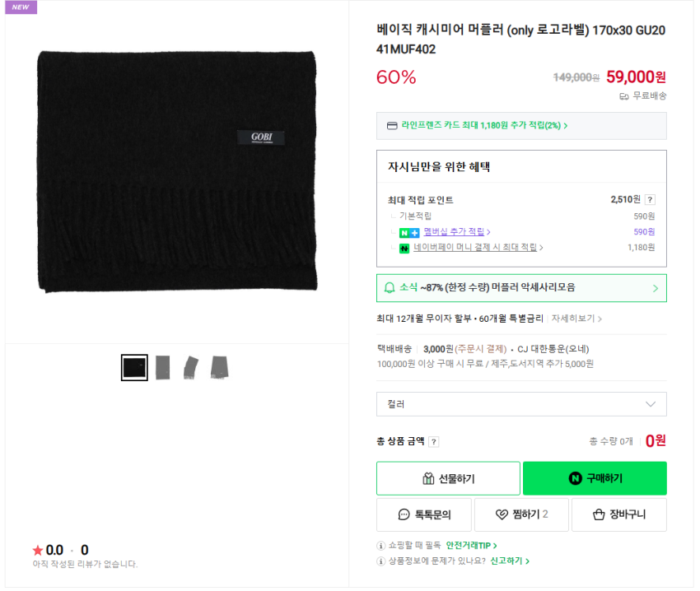Screen dimensions: 700x591
Task: Click the card icon in the 라인프렌즈 카드 banner
Action: coord(392,126)
